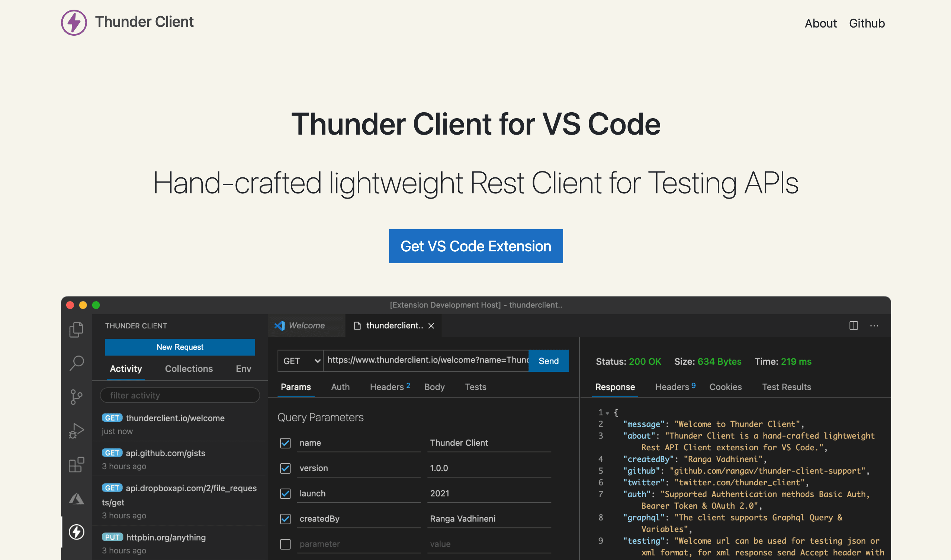Select the Thunder Client lightning sidebar icon

(76, 532)
